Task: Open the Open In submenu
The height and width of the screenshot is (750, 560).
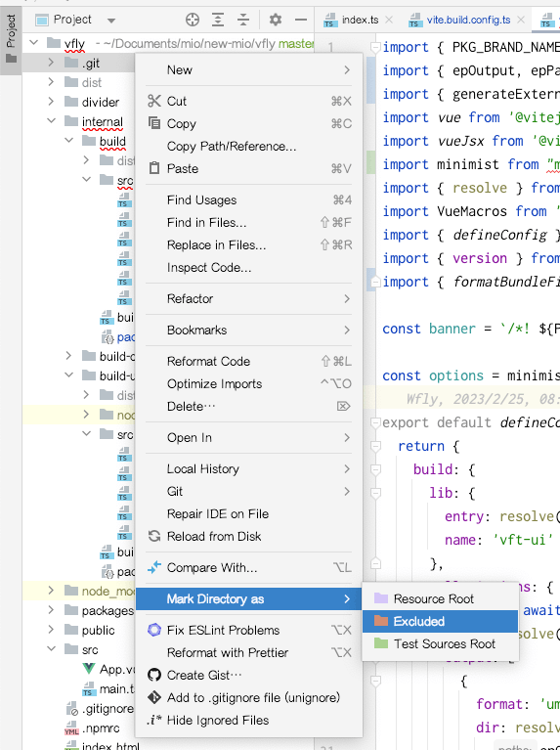Action: (248, 438)
